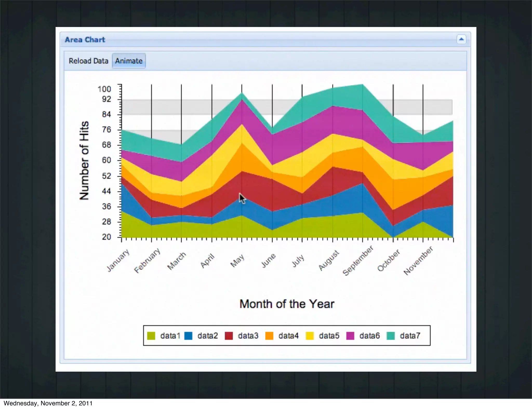Toggle data7 series via legend label

pyautogui.click(x=410, y=336)
